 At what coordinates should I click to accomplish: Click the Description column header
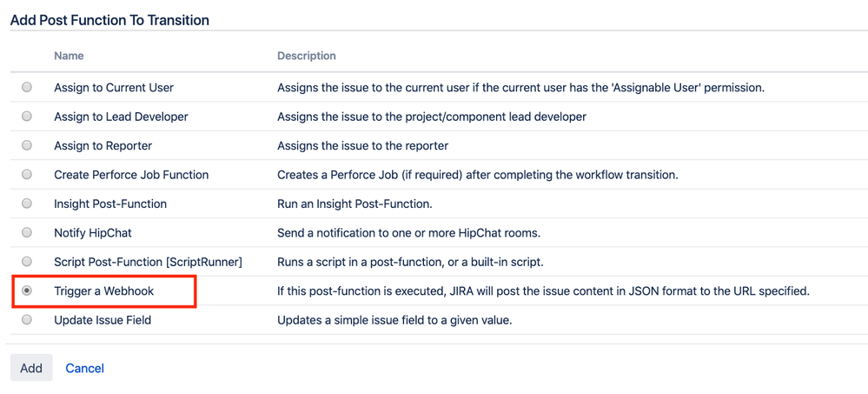click(307, 56)
